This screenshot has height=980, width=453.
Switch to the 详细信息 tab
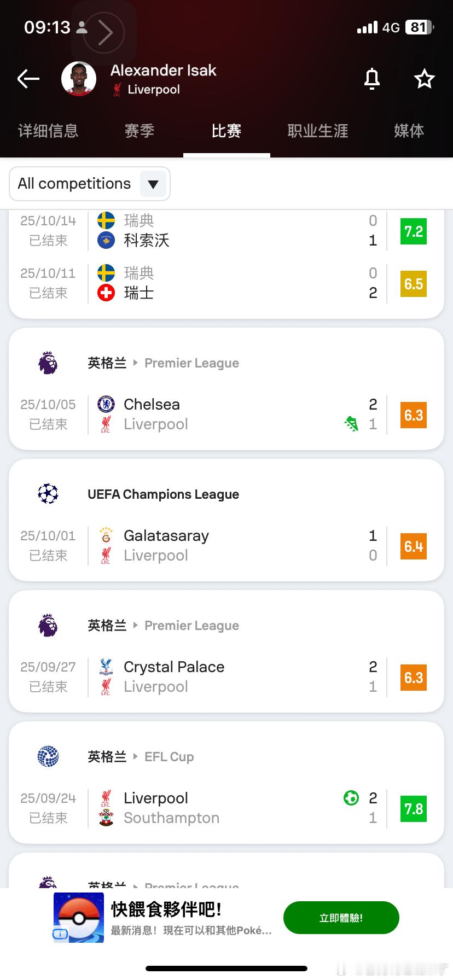(48, 131)
